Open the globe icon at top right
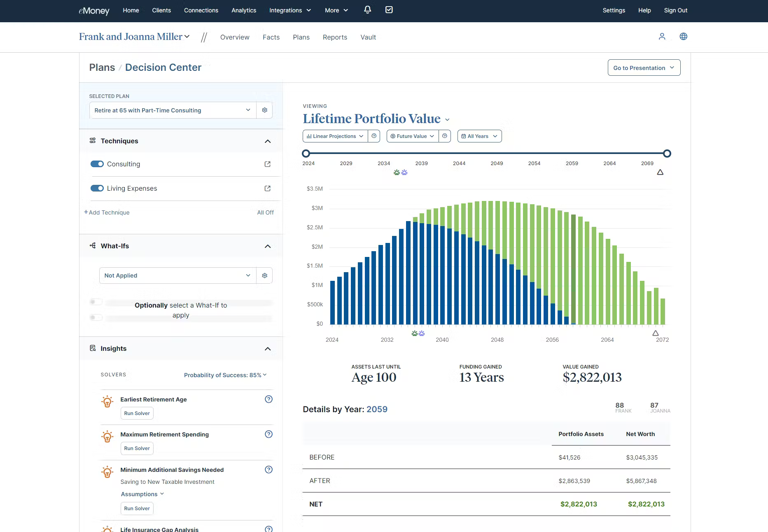The width and height of the screenshot is (768, 532). point(683,36)
